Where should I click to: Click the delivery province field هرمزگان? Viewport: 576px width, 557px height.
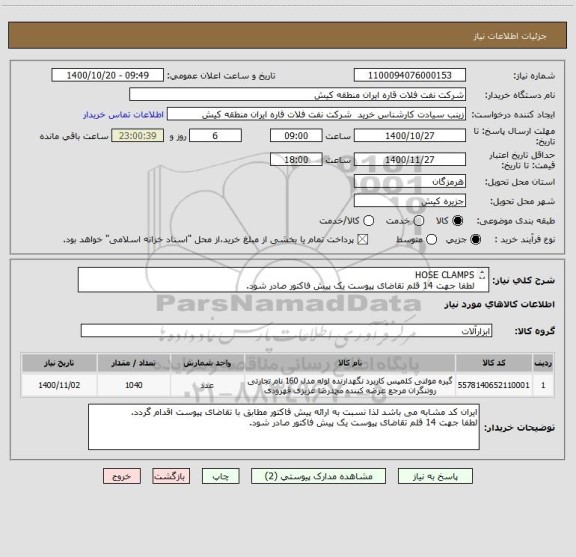(410, 181)
